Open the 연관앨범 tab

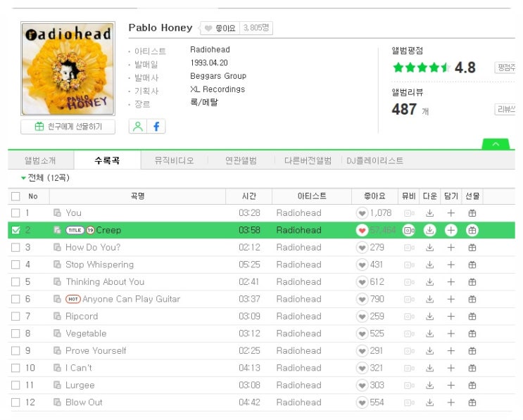click(241, 160)
